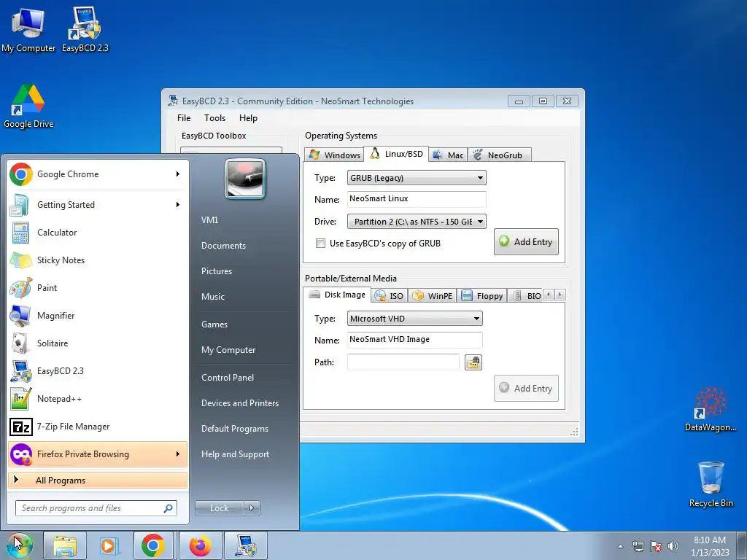Switch to the NeoGrub tab
Viewport: 747px width, 560px height.
point(499,155)
